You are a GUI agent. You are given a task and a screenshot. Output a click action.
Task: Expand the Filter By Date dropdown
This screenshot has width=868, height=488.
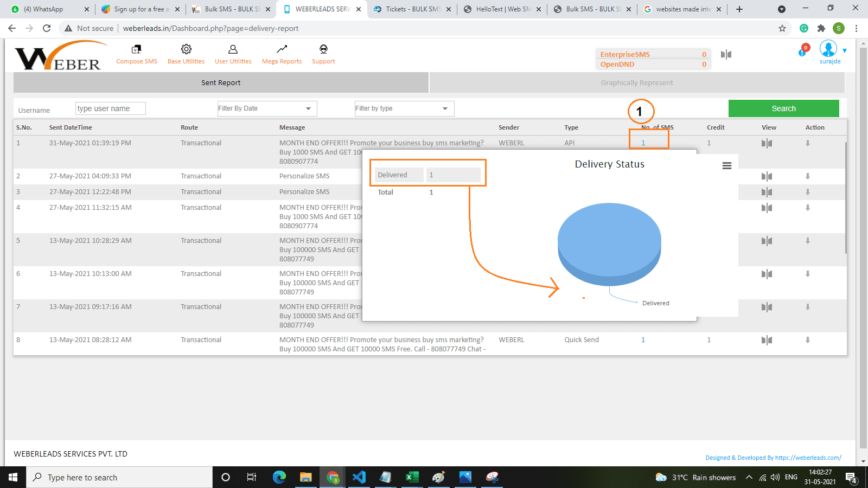267,108
